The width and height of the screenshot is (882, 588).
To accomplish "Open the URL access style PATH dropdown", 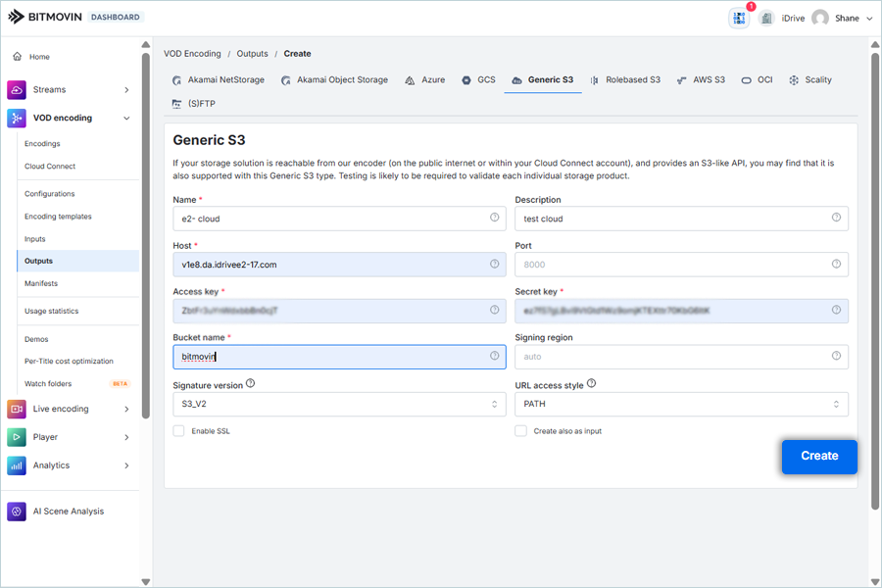I will click(681, 404).
